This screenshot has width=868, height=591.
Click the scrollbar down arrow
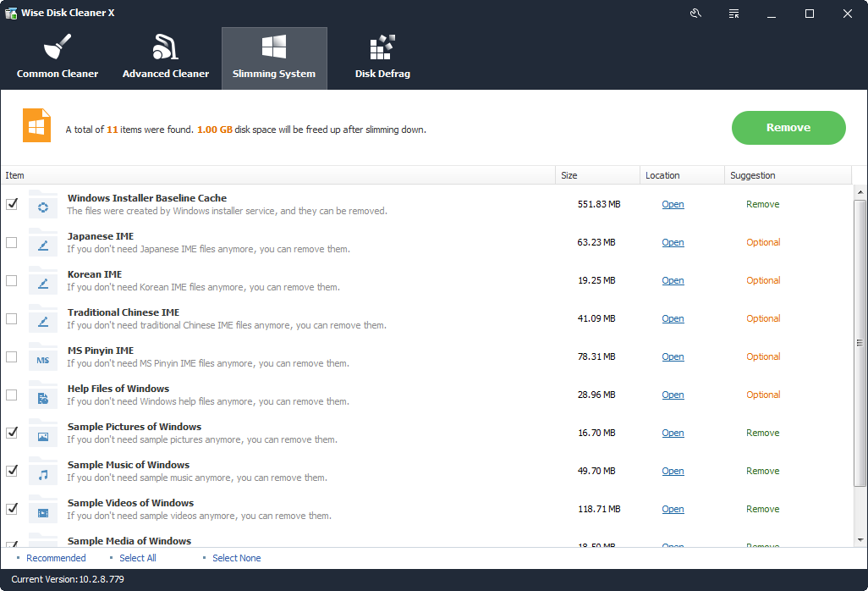coord(860,540)
